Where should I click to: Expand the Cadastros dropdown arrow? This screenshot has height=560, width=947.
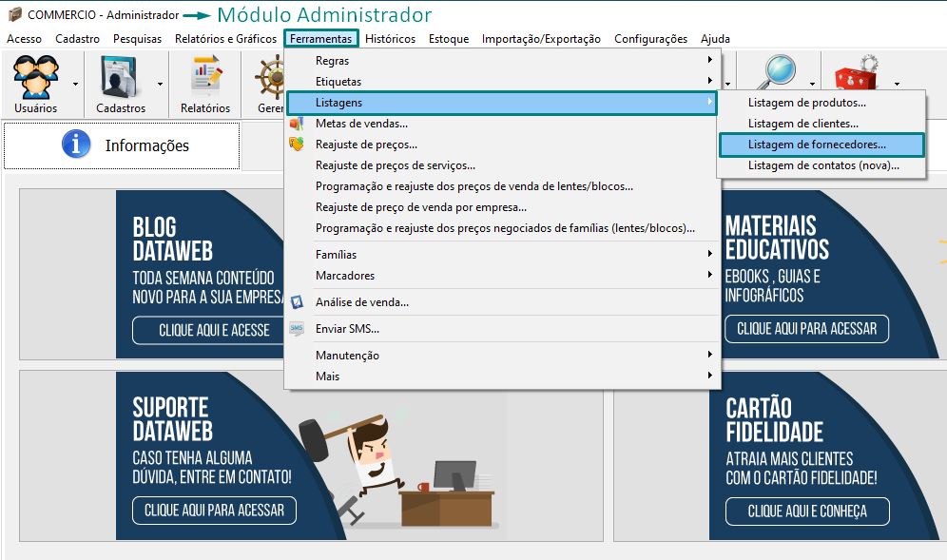160,84
